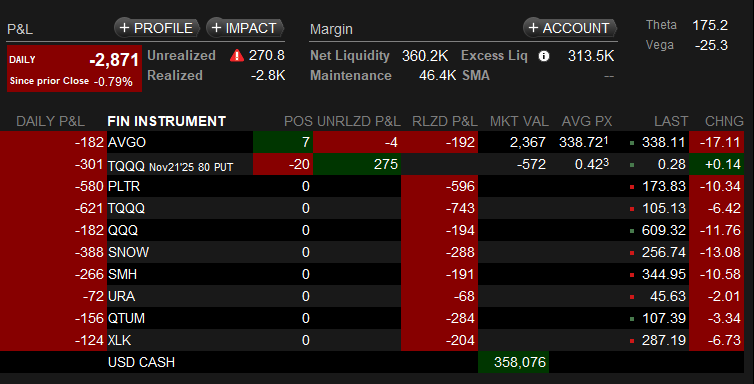Sort by UNRLZD P&L column header
The height and width of the screenshot is (384, 754).
click(359, 121)
